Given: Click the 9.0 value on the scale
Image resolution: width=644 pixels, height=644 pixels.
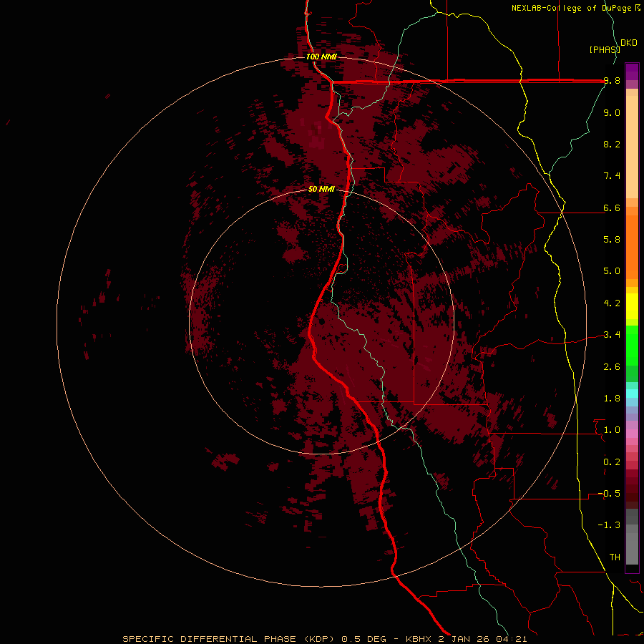Looking at the screenshot, I should pos(612,112).
